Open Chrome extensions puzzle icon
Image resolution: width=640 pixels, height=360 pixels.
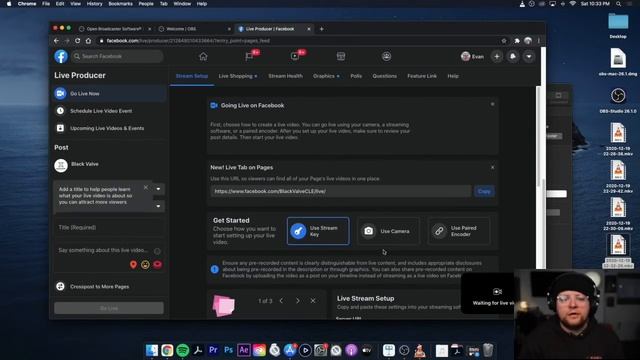[x=517, y=41]
